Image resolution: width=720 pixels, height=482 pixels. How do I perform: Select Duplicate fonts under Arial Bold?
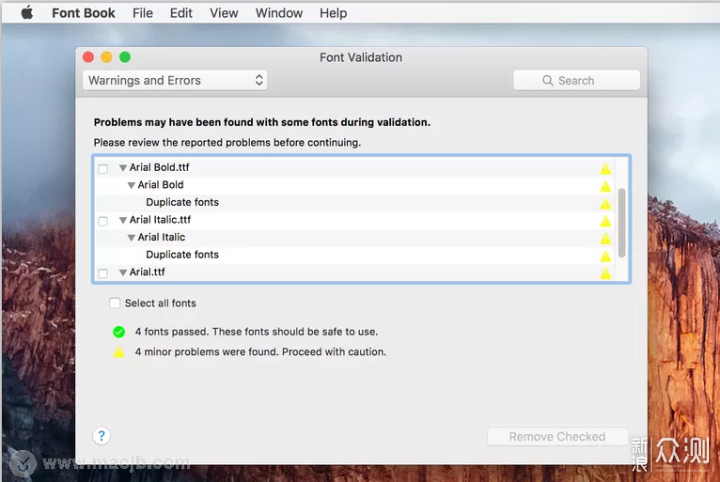coord(182,202)
